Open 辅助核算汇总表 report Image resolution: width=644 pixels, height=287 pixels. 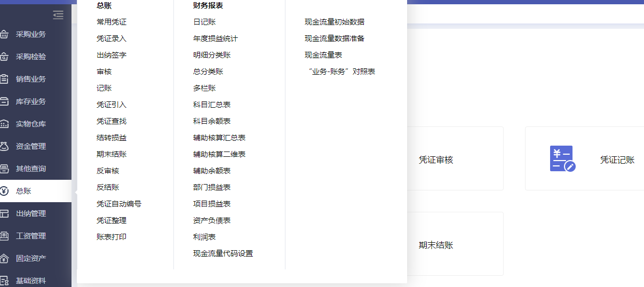pos(219,138)
